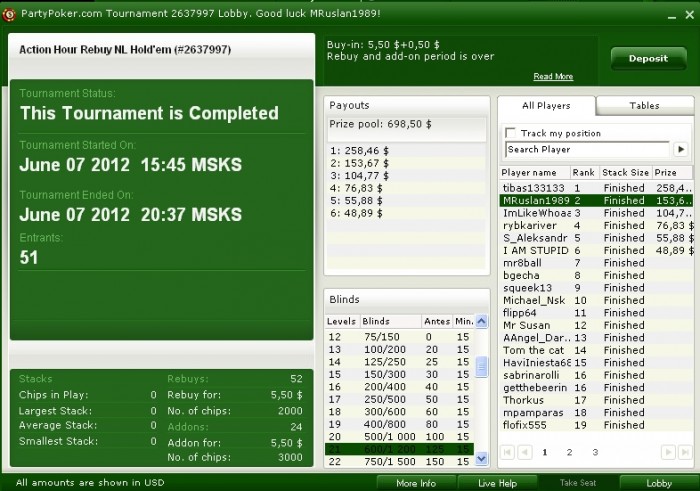This screenshot has height=491, width=700.
Task: Select player row rybkariver
Action: point(596,225)
